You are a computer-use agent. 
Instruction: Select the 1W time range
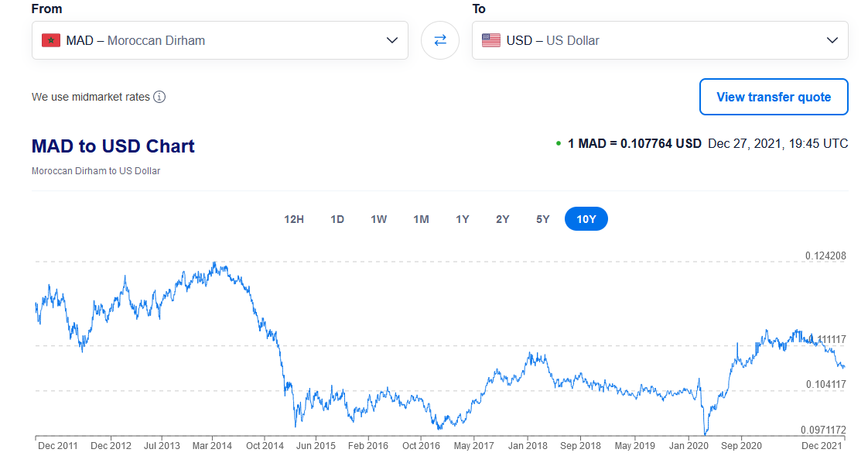coord(378,219)
